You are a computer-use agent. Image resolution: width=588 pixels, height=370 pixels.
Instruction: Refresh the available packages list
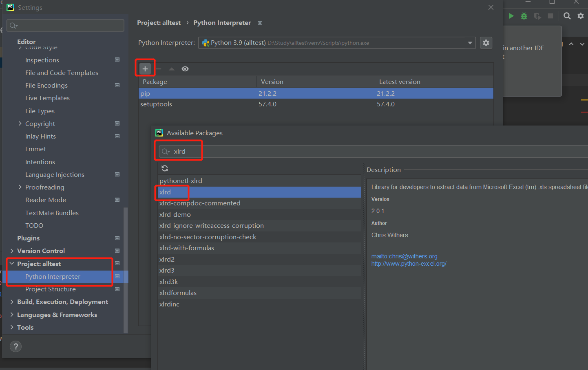164,168
